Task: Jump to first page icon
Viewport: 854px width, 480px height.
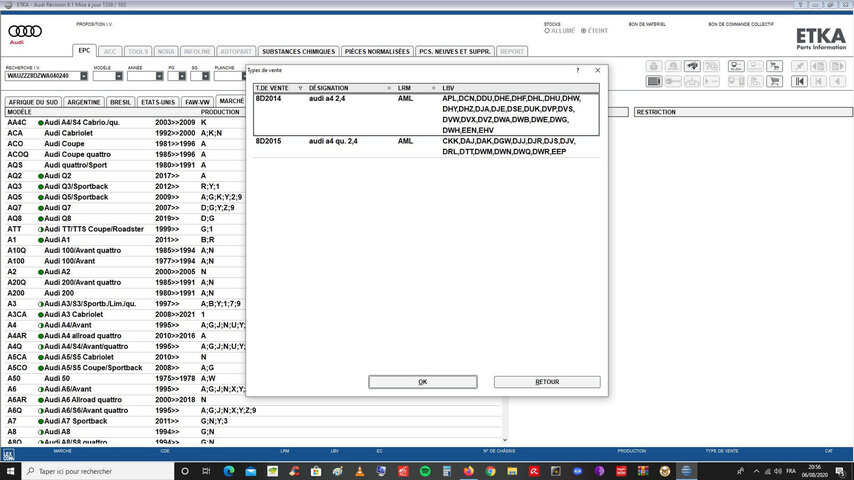Action: click(x=799, y=81)
